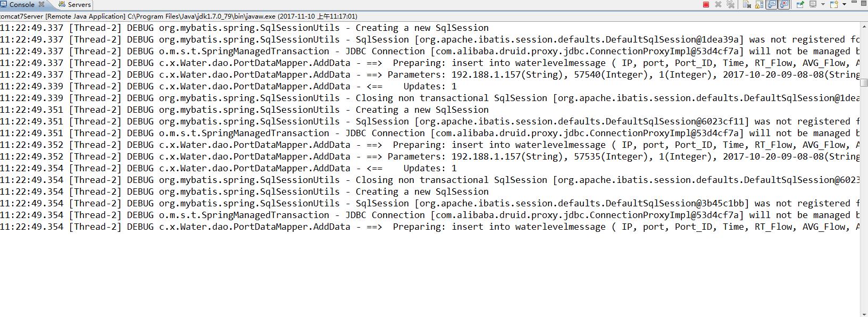Image resolution: width=868 pixels, height=317 pixels.
Task: Click the vertical scrollbar thumb
Action: 864,82
